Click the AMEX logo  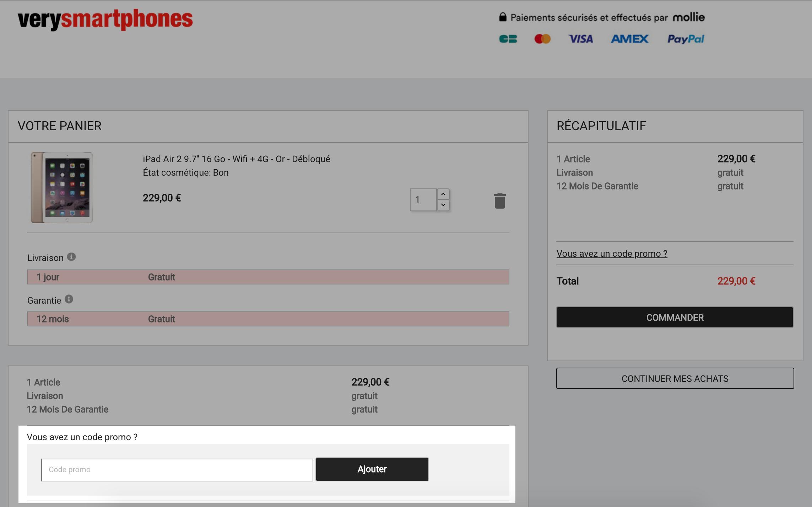[629, 39]
